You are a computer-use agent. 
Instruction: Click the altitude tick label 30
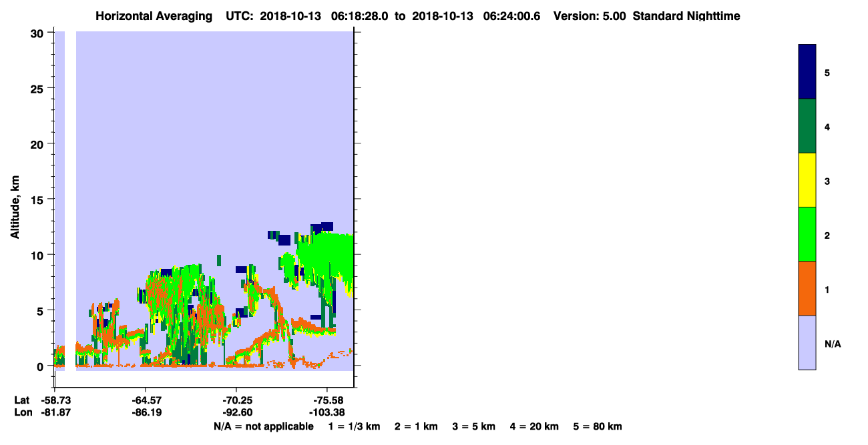coord(39,33)
